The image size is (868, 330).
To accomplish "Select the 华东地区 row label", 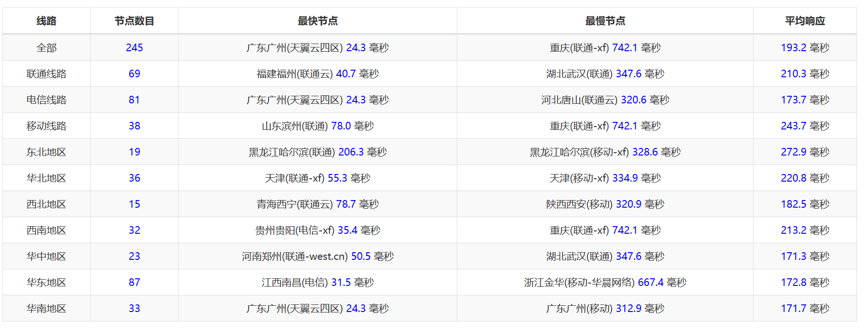I will pyautogui.click(x=47, y=282).
